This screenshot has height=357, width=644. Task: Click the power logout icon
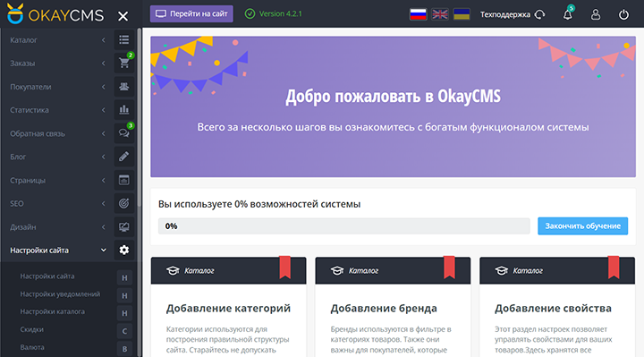[623, 15]
